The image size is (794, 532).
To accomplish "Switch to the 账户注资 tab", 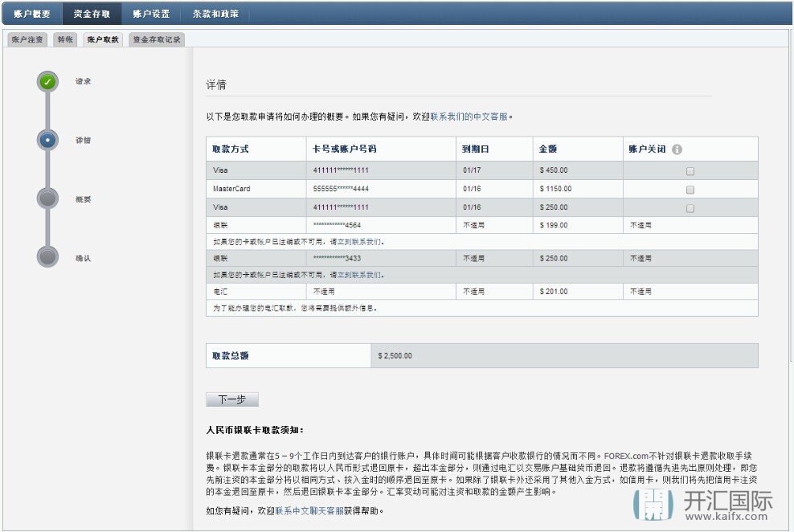I will pyautogui.click(x=28, y=39).
